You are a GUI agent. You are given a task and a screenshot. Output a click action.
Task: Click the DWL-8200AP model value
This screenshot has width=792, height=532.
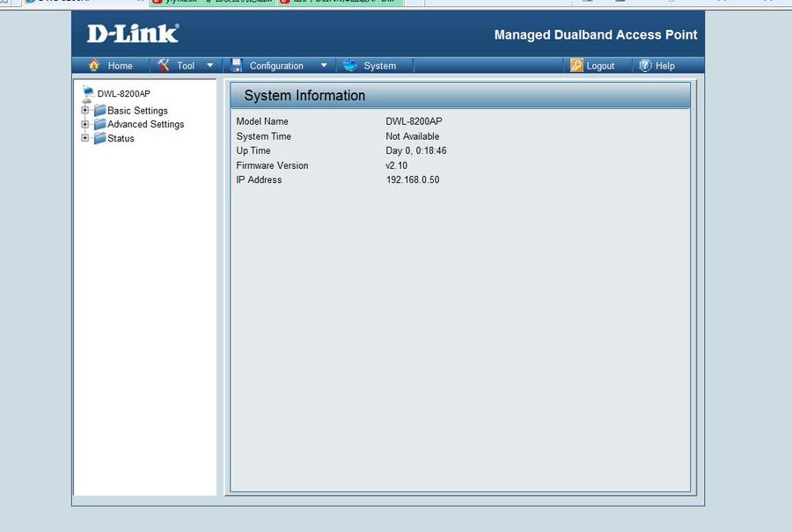[414, 121]
